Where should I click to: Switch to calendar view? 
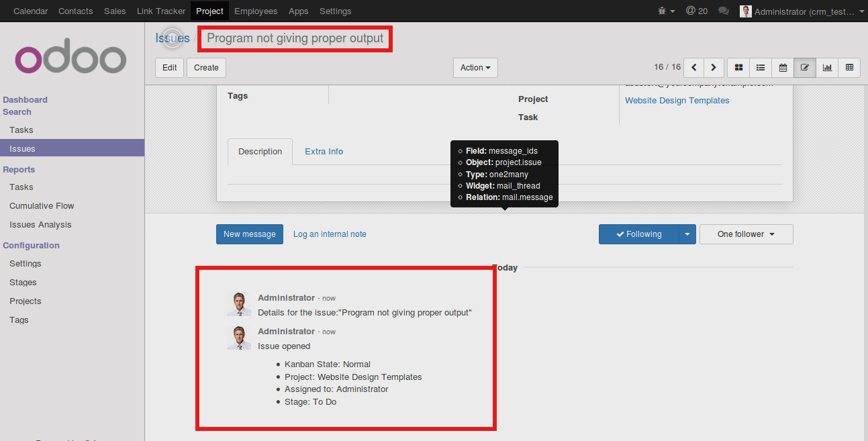[783, 67]
